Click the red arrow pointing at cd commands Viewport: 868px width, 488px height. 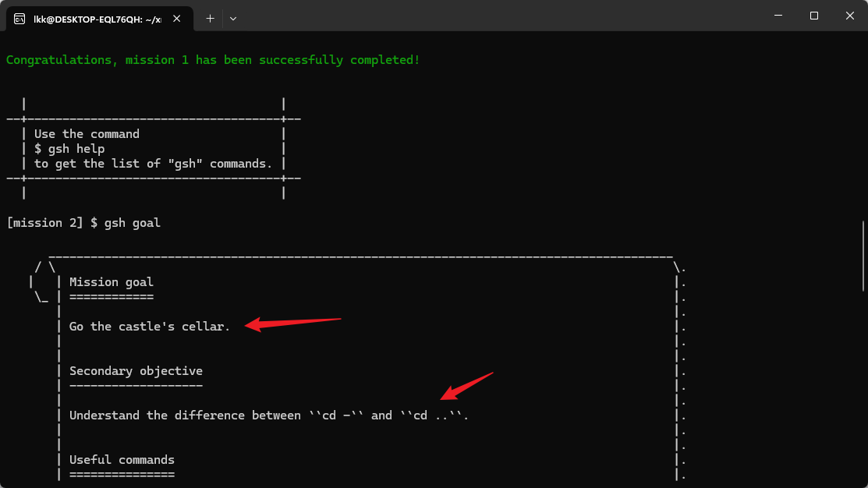pos(466,385)
